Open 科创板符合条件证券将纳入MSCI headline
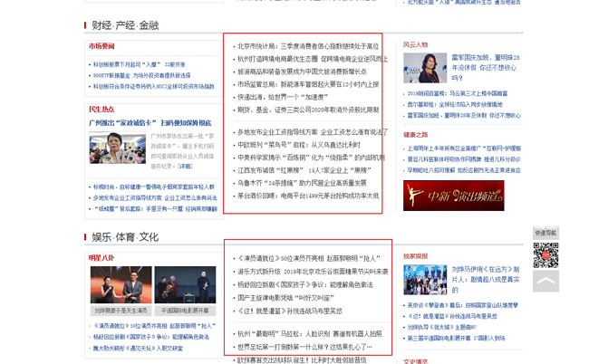The height and width of the screenshot is (364, 589). [154, 86]
